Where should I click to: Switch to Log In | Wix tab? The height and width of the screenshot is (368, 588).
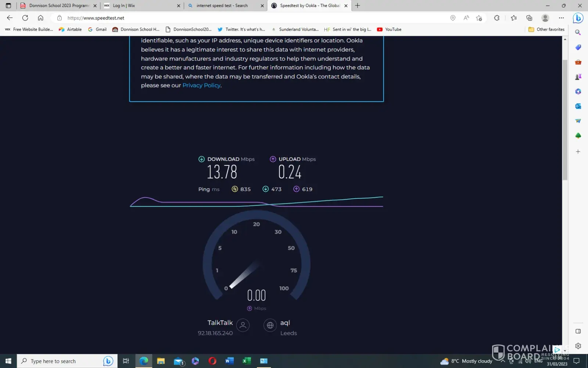142,6
